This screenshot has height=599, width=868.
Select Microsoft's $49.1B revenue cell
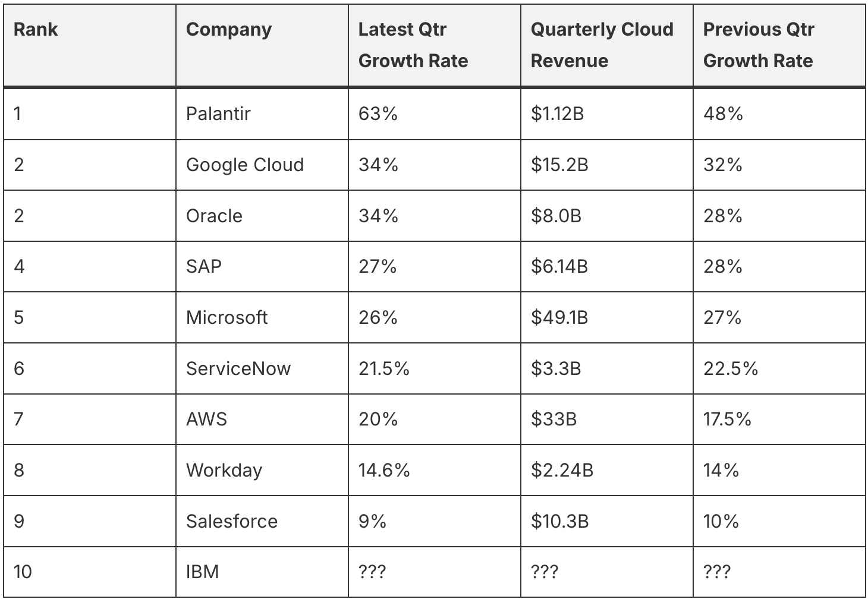[559, 317]
